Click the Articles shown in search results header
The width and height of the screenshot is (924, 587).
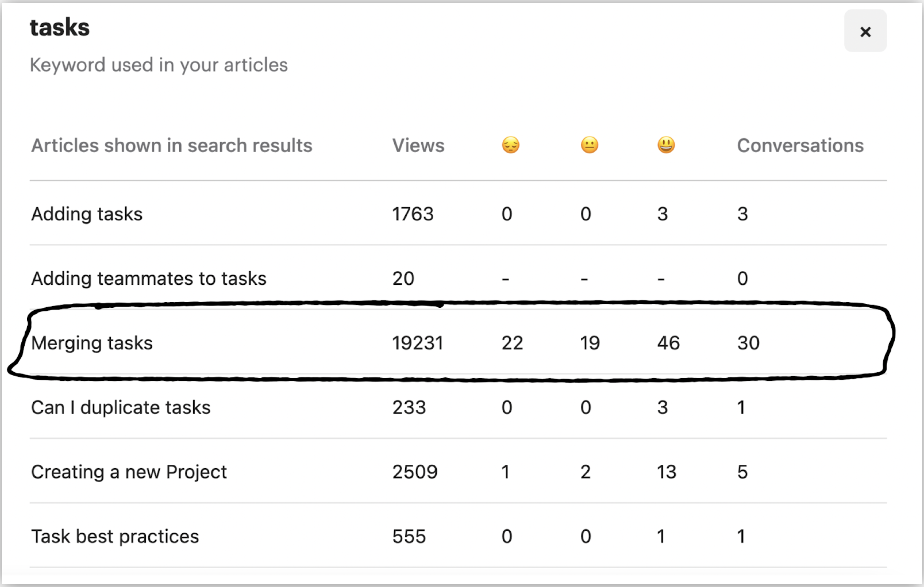[172, 146]
